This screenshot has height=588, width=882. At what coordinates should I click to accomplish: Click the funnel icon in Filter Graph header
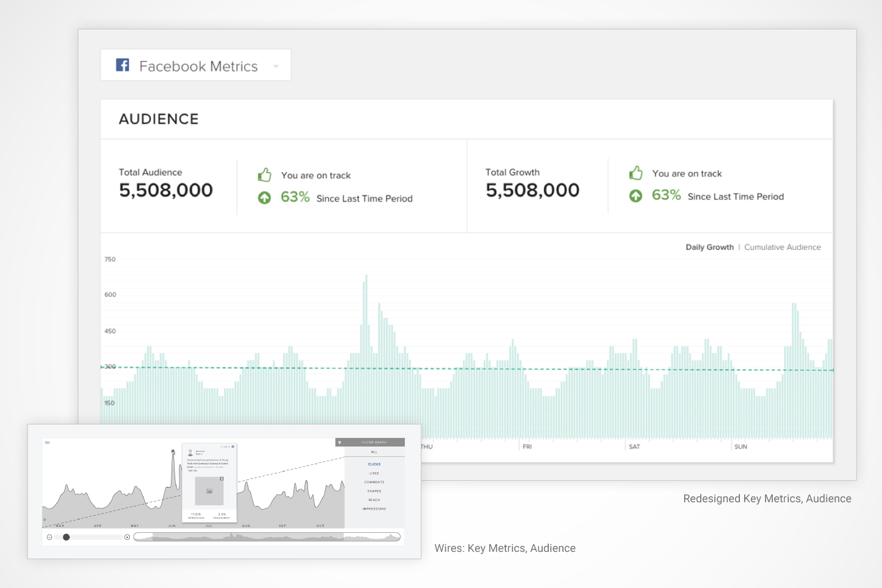[x=339, y=442]
